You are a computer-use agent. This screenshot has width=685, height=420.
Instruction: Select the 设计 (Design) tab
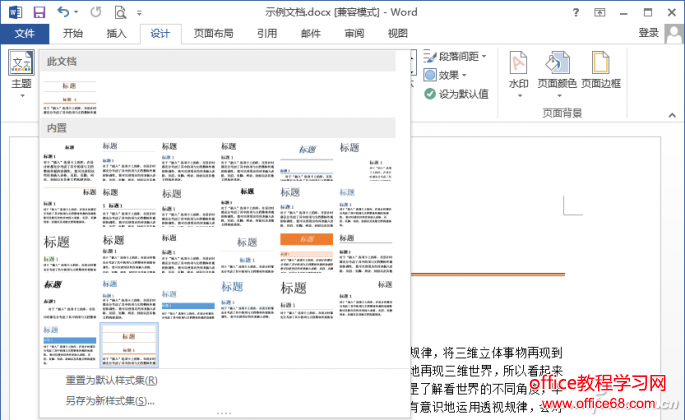pos(160,34)
